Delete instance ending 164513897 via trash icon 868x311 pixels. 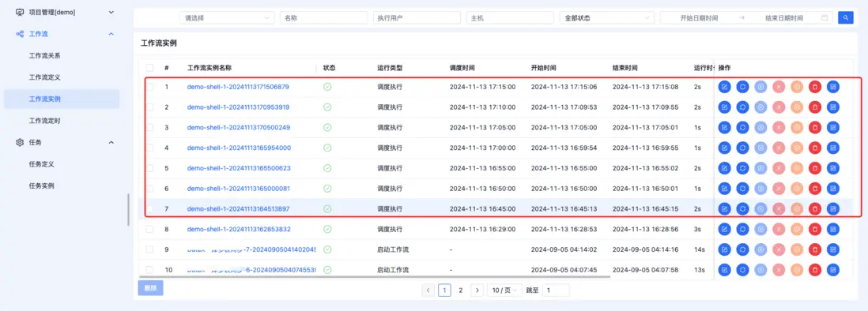point(815,209)
